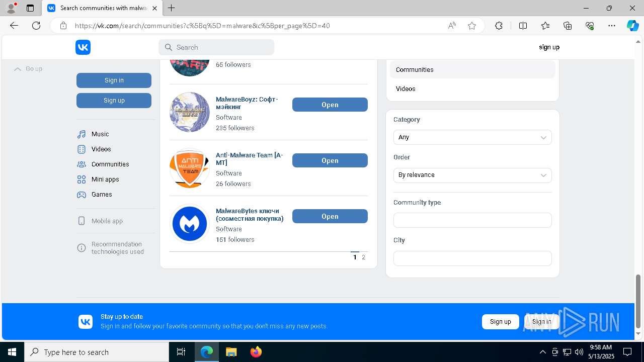Click the Go up arrow
Viewport: 644px width, 362px height.
[18, 69]
